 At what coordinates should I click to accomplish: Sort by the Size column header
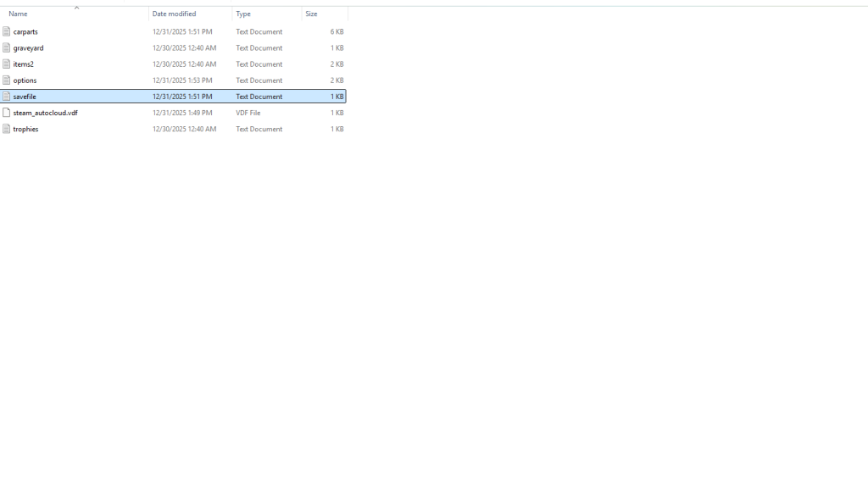click(311, 14)
